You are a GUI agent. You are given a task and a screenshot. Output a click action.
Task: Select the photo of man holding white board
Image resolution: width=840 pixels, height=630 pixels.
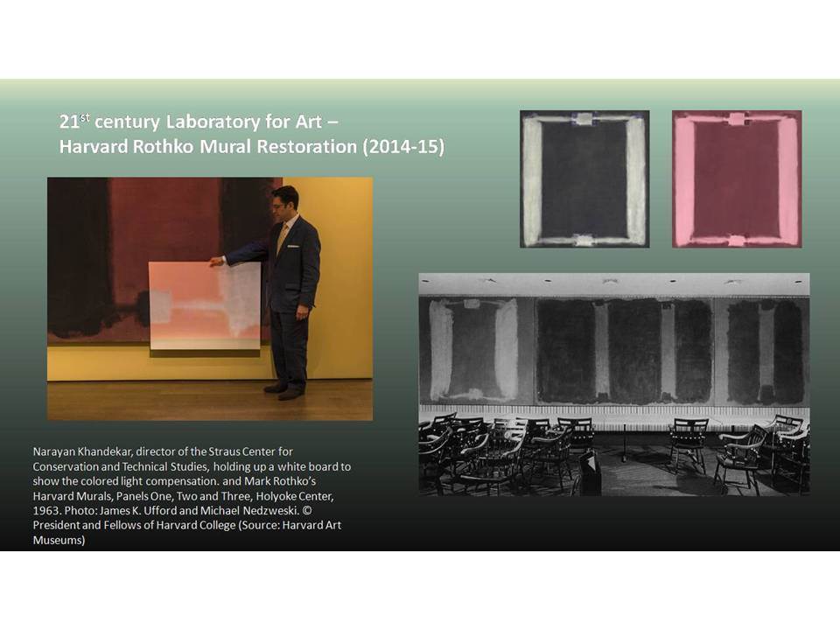(x=210, y=298)
